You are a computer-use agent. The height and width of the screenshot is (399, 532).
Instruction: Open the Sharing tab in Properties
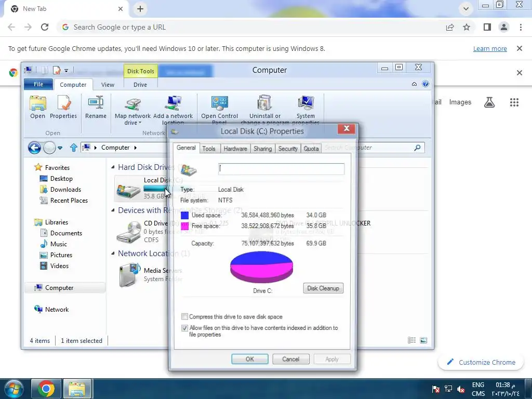tap(262, 149)
